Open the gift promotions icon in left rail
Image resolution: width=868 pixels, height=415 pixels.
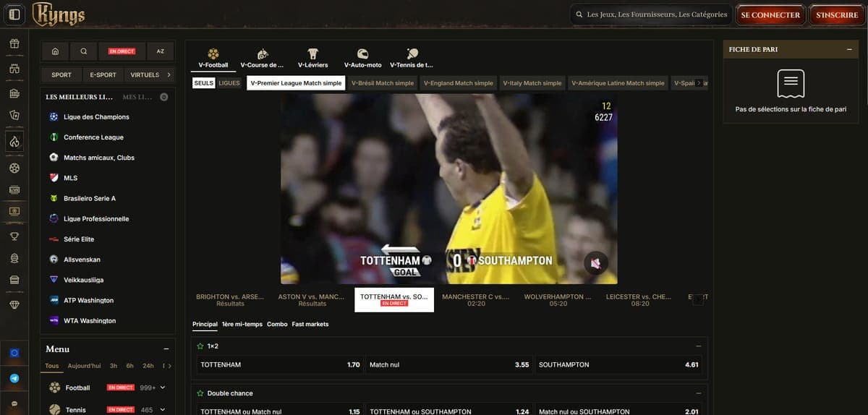pos(14,44)
